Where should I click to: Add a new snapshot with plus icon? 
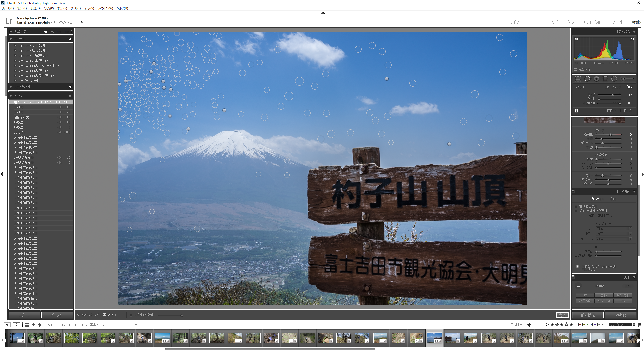tap(70, 87)
